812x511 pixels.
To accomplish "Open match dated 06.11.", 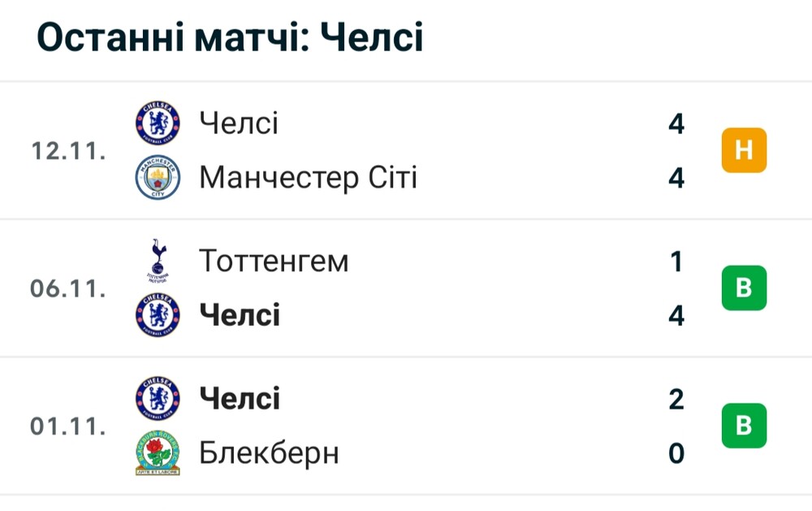I will click(x=406, y=288).
